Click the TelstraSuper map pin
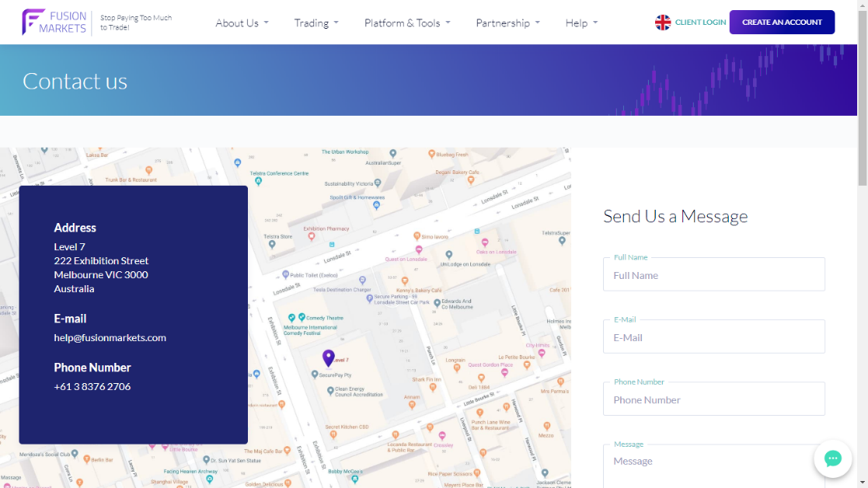This screenshot has height=488, width=868. (562, 241)
